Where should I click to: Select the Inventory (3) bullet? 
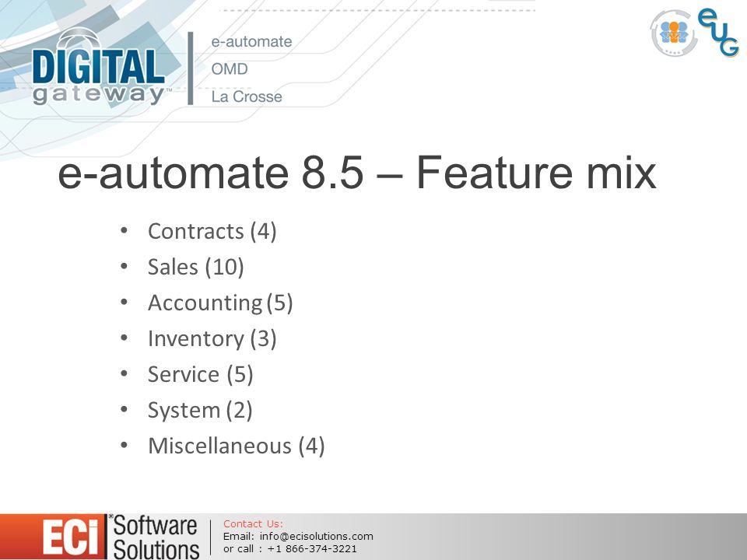coord(212,338)
